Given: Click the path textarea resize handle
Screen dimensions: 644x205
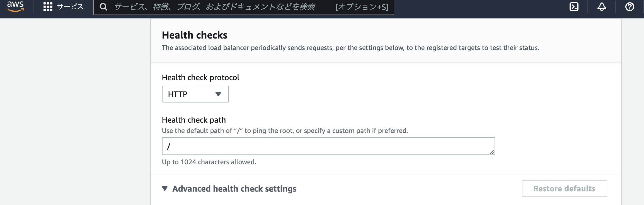Looking at the screenshot, I should pos(492,152).
